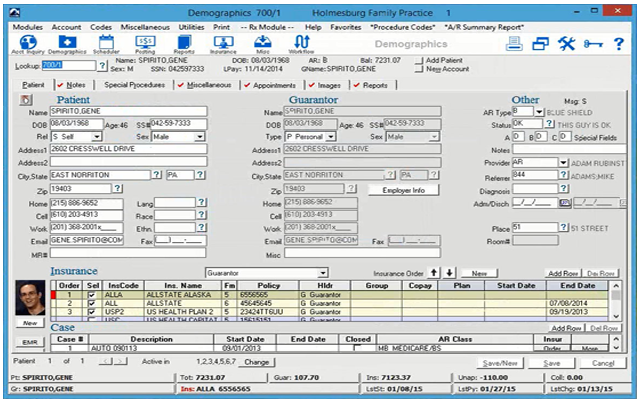The width and height of the screenshot is (639, 403).
Task: Open the Reports toolbar icon
Action: tap(184, 44)
